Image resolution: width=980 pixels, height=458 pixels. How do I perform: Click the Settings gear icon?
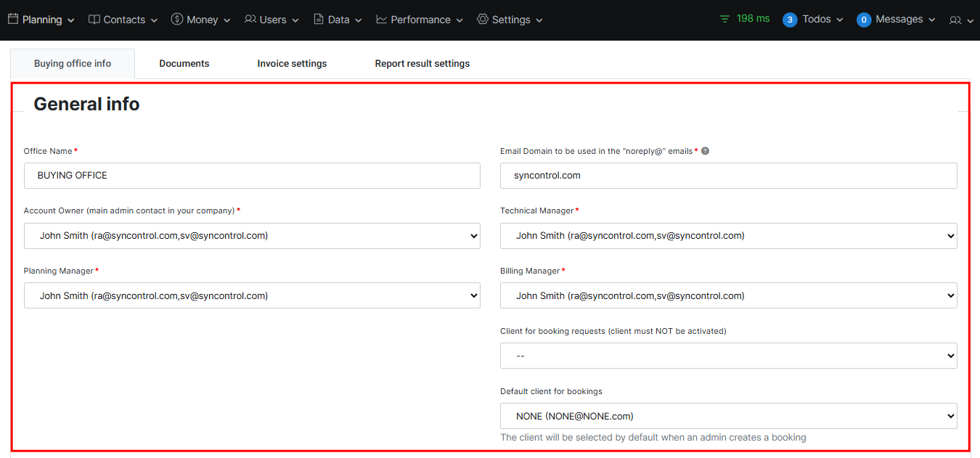click(483, 20)
